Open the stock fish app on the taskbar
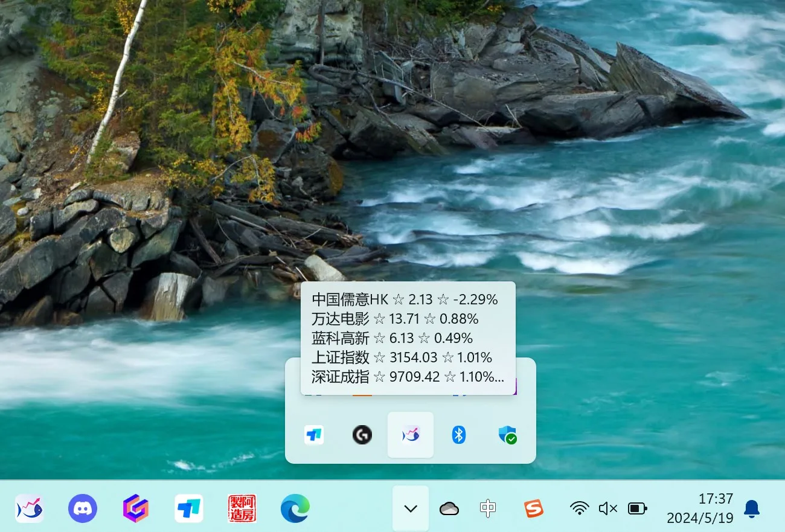Image resolution: width=785 pixels, height=532 pixels. click(x=29, y=508)
